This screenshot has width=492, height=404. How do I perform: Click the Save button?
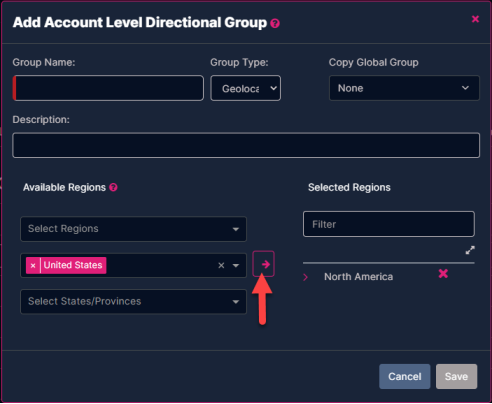(x=457, y=377)
